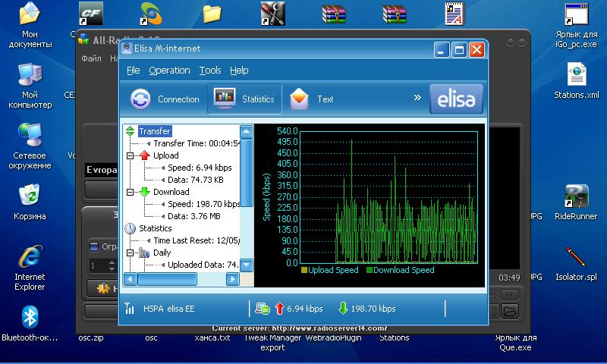The height and width of the screenshot is (364, 607).
Task: Click the signal strength icon in status bar
Action: tap(129, 309)
